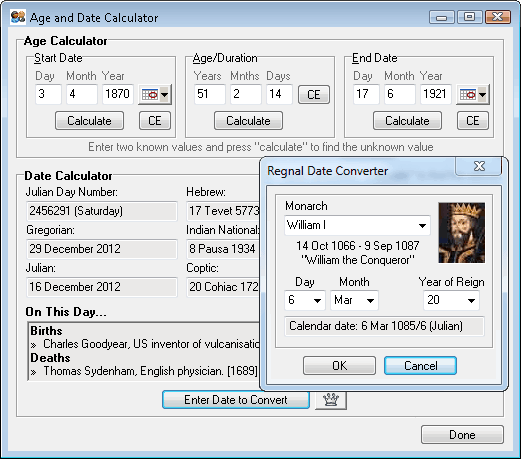Open the regnal Day dropdown
Image resolution: width=521 pixels, height=459 pixels.
click(305, 300)
